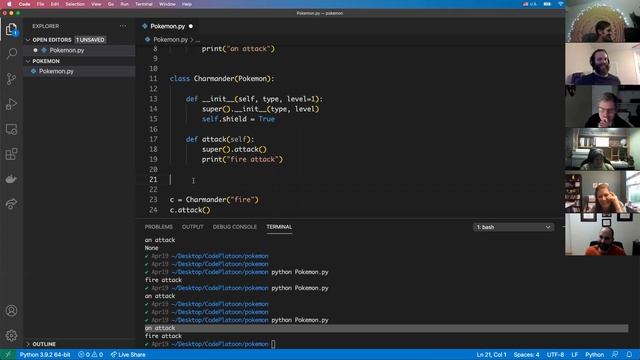Open the Manage gear icon
The height and width of the screenshot is (360, 640).
coord(11,336)
